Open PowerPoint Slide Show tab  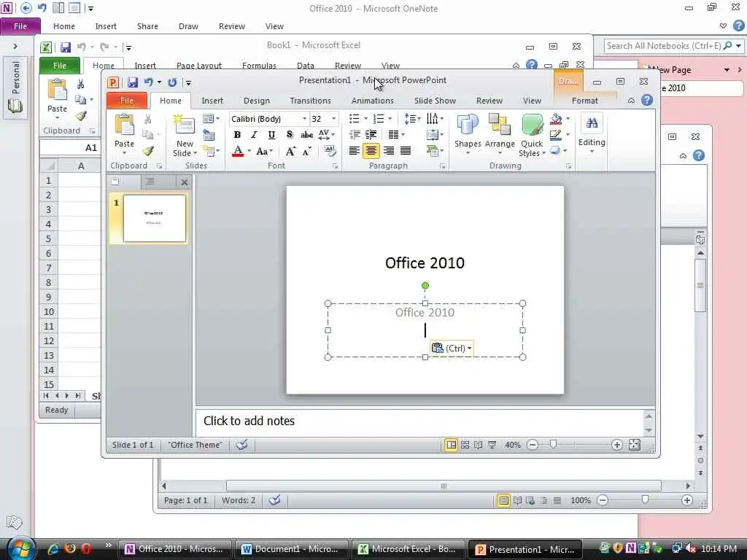(435, 101)
